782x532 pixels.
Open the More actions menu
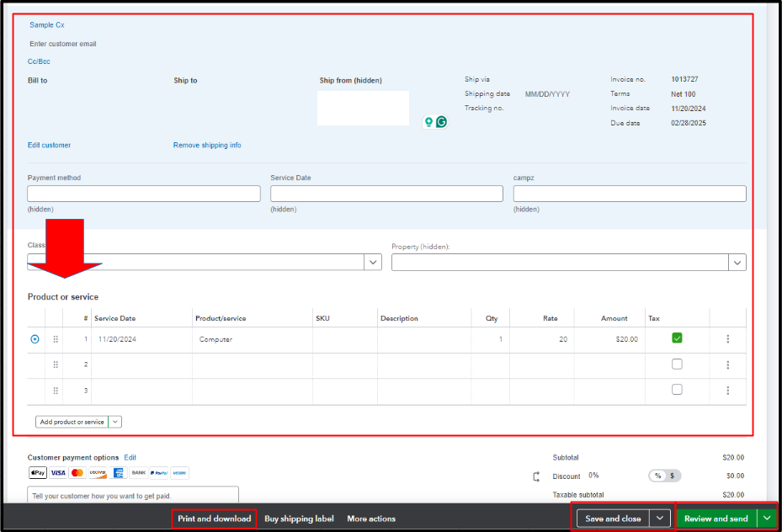(370, 519)
